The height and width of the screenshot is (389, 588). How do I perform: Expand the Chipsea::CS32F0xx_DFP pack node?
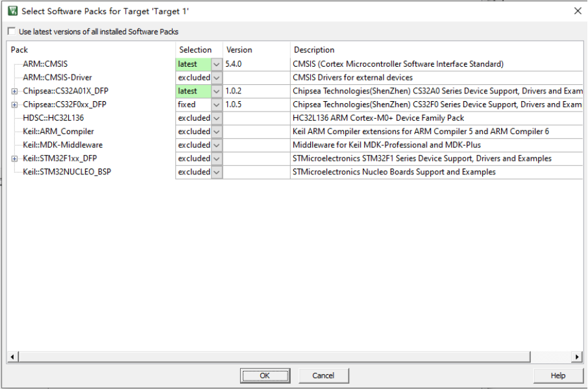[x=14, y=105]
